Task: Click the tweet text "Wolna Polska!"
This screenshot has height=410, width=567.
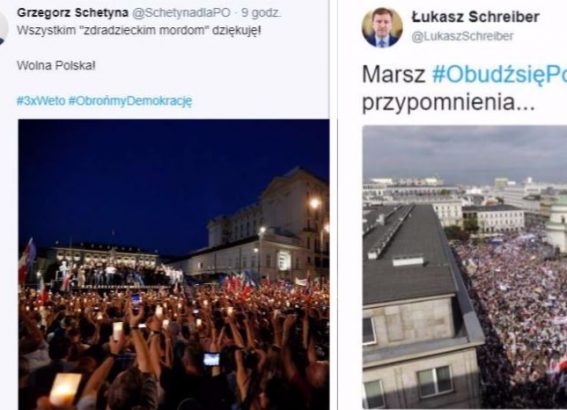Action: click(56, 65)
